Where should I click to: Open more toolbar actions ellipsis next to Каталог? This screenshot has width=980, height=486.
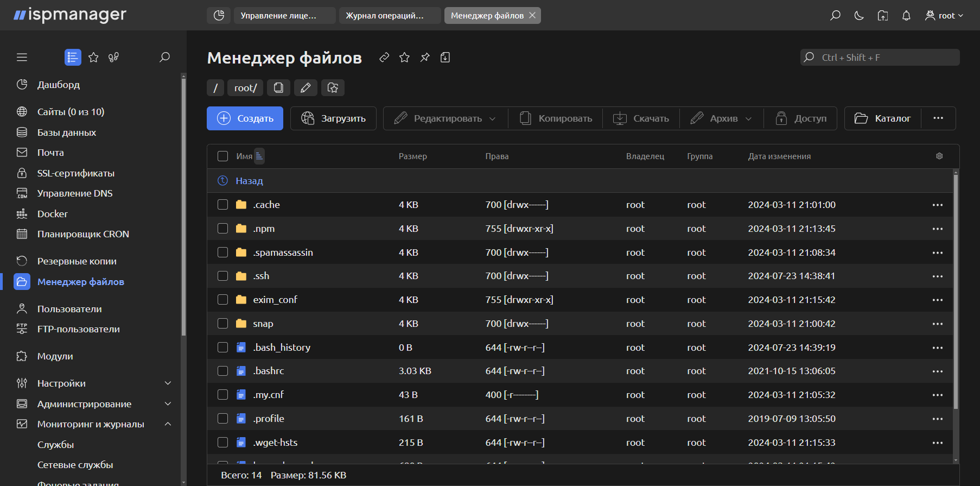(x=938, y=118)
